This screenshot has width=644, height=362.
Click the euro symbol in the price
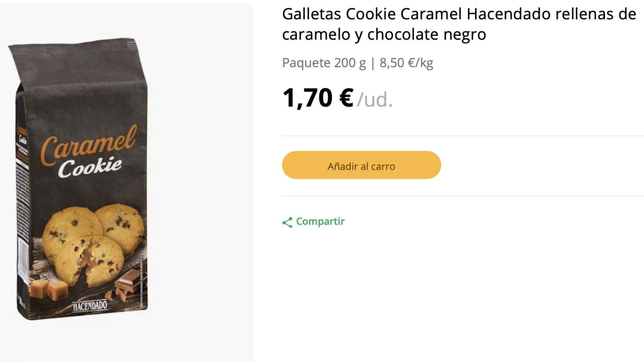pos(346,98)
